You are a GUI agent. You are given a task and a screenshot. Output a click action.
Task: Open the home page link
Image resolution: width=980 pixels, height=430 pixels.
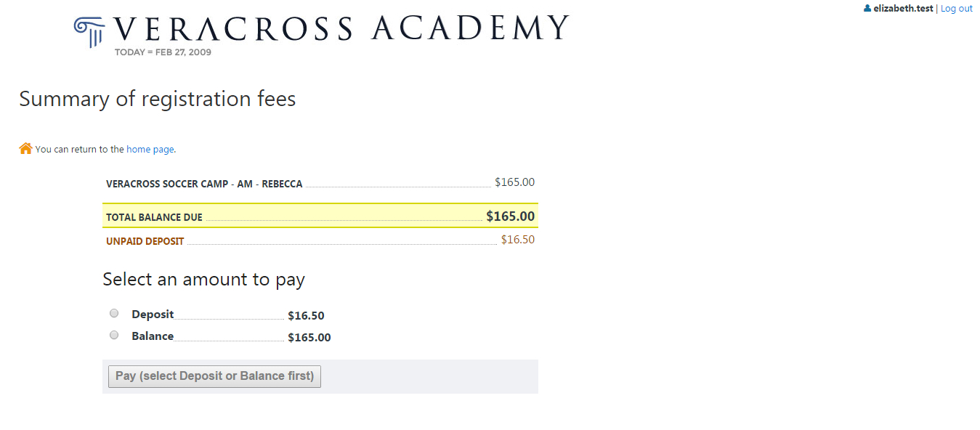click(x=150, y=150)
